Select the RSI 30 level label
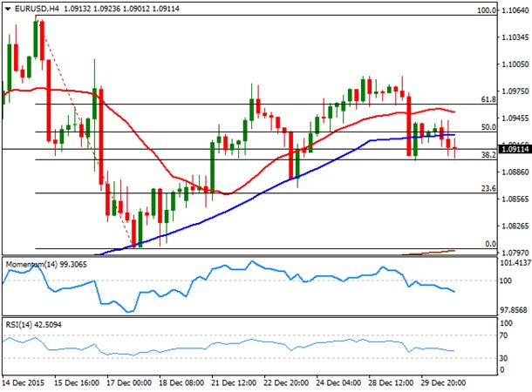The height and width of the screenshot is (392, 532). pyautogui.click(x=504, y=358)
